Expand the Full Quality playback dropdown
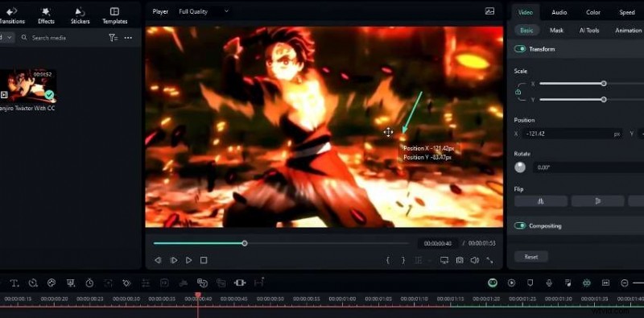 click(204, 11)
